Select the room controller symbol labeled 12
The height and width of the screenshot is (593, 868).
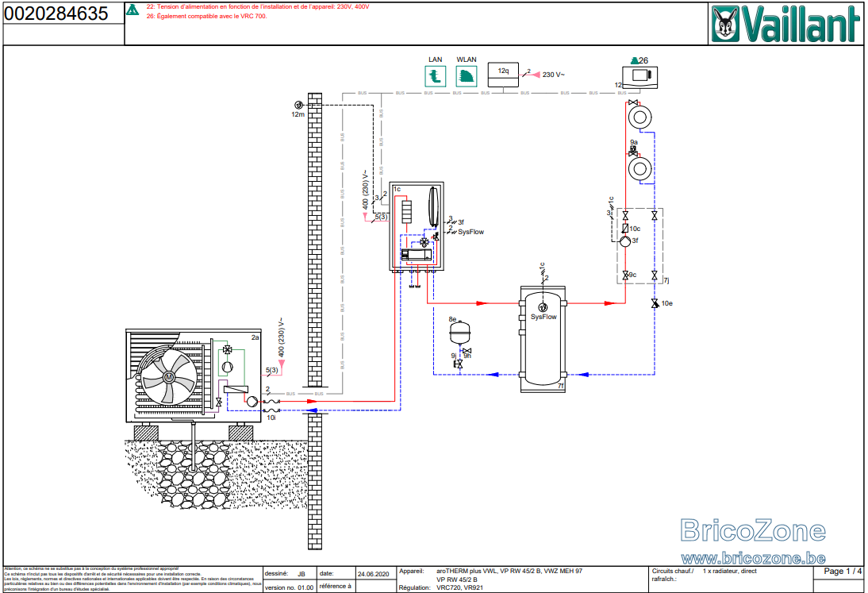tap(640, 77)
